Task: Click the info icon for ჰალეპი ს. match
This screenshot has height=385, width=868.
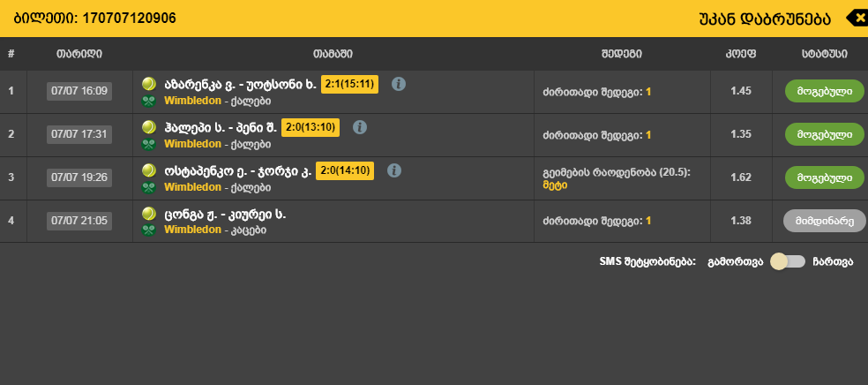Action: [360, 127]
